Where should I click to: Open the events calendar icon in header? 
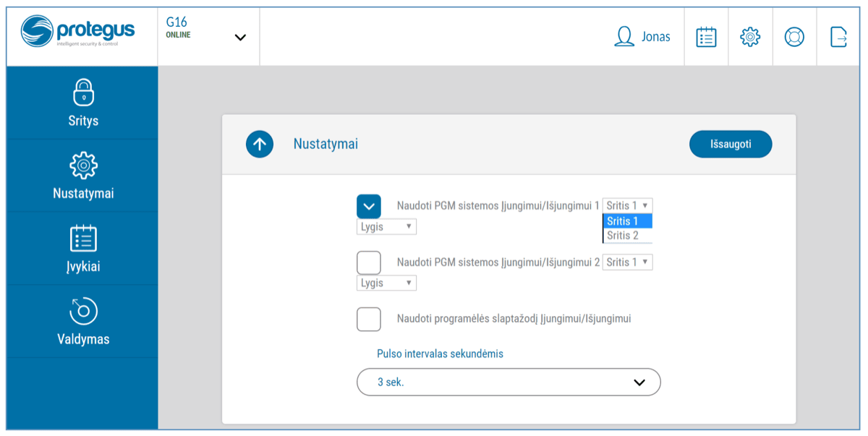tap(706, 37)
